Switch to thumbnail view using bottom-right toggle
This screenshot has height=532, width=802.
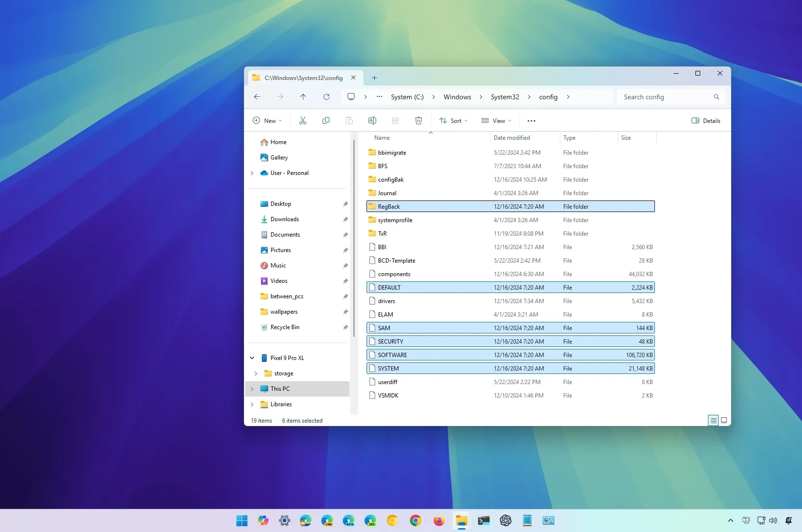pos(724,420)
